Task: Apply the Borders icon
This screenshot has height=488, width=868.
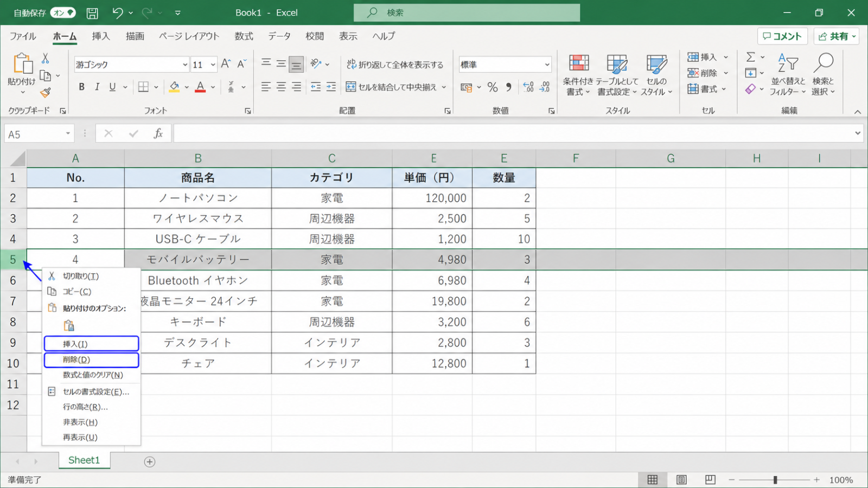Action: [143, 87]
